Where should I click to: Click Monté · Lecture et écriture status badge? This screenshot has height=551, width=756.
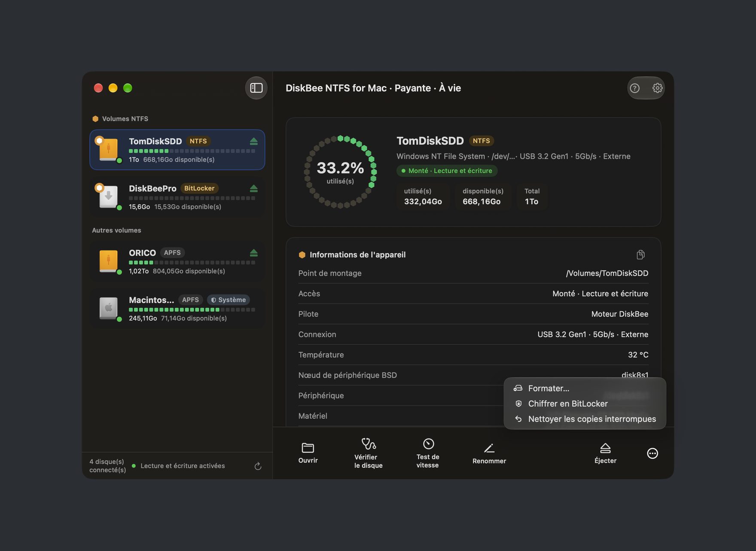coord(447,171)
